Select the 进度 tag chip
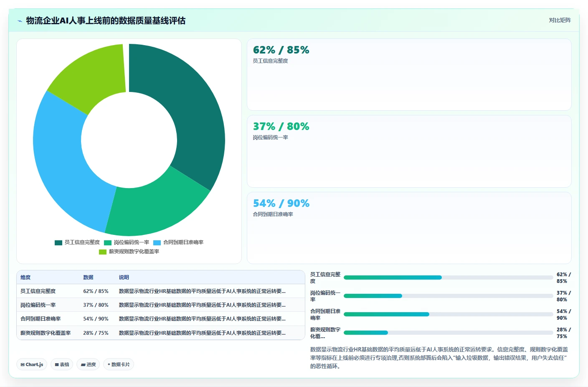Viewport: 588px width, 387px height. tap(88, 364)
